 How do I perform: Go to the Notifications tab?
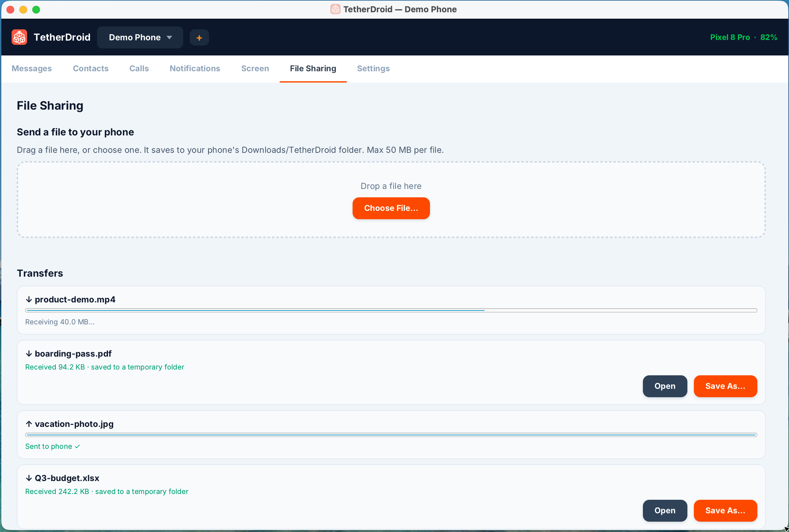(x=195, y=69)
